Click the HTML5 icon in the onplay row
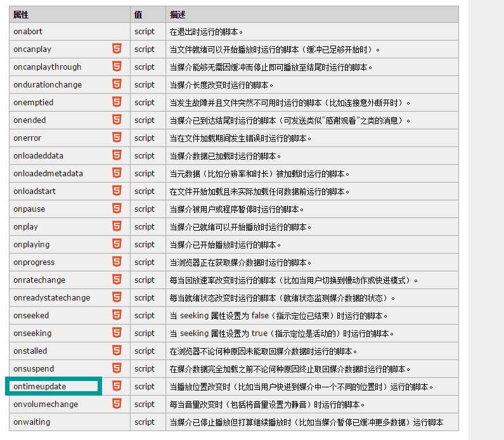Viewport: 504px width, 440px height. point(117,226)
